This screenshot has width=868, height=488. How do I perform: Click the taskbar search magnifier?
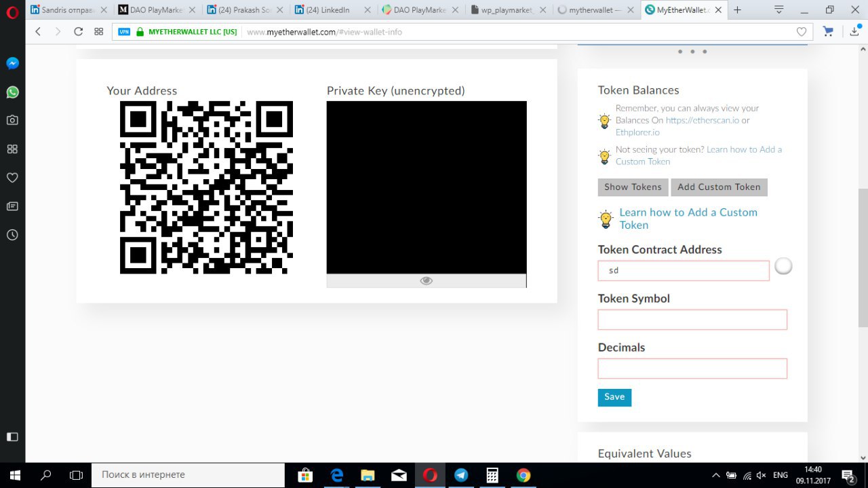[46, 475]
